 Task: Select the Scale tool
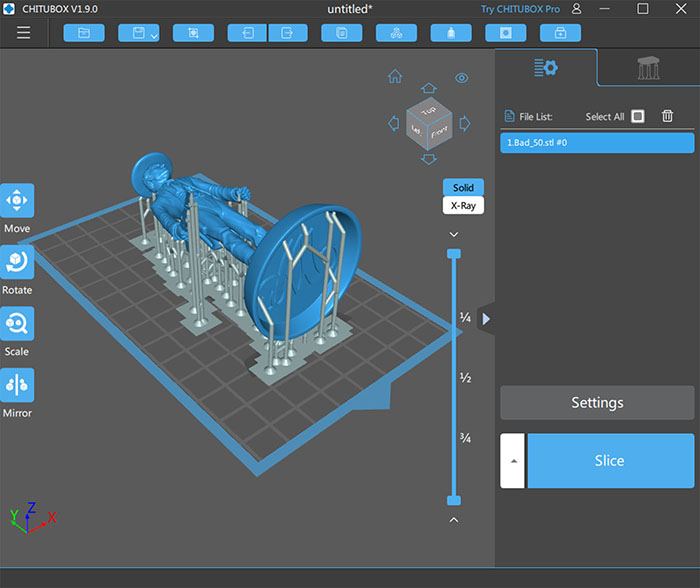point(17,323)
